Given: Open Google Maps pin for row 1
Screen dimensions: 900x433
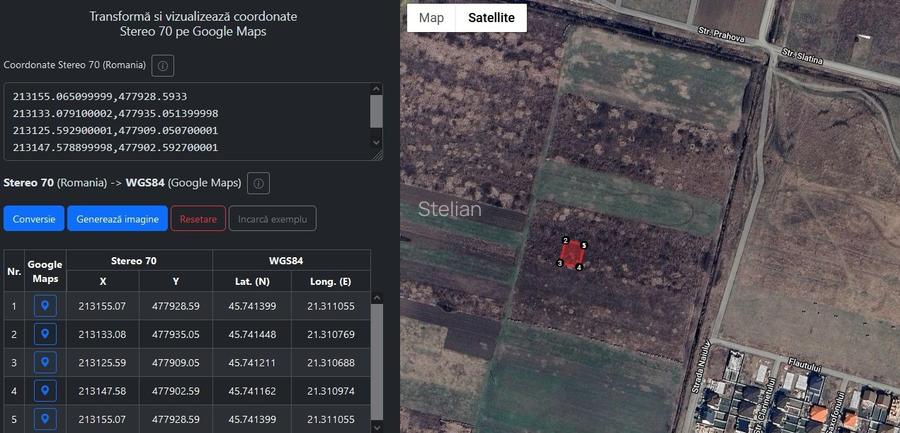Looking at the screenshot, I should (45, 306).
